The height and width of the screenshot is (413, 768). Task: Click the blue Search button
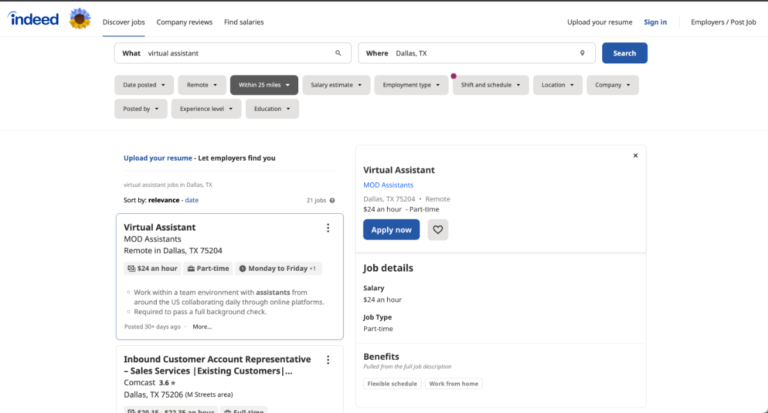coord(624,53)
